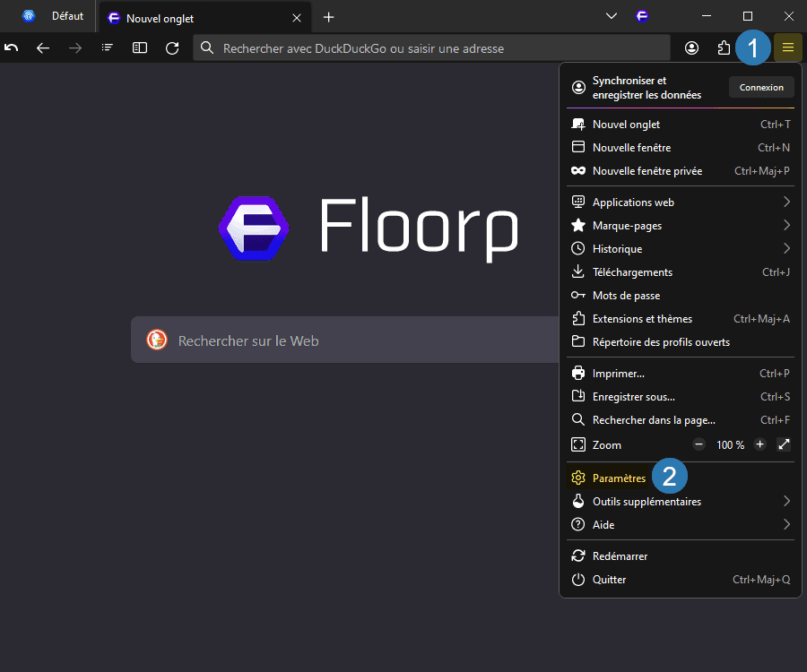
Task: Choose Nouvelle fenêtre menu item
Action: [681, 148]
